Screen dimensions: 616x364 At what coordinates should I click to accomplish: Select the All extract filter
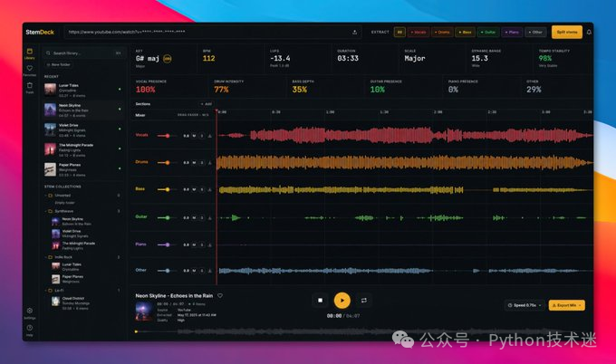click(399, 33)
